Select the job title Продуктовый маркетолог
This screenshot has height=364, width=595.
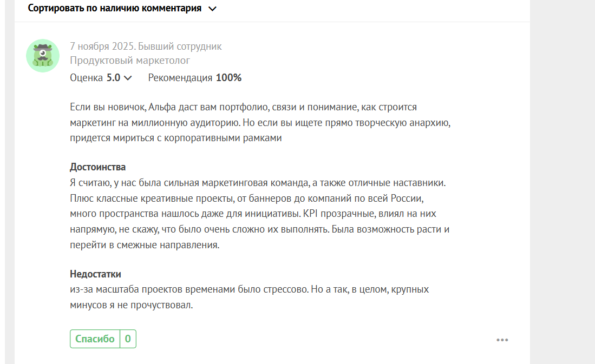(x=130, y=61)
